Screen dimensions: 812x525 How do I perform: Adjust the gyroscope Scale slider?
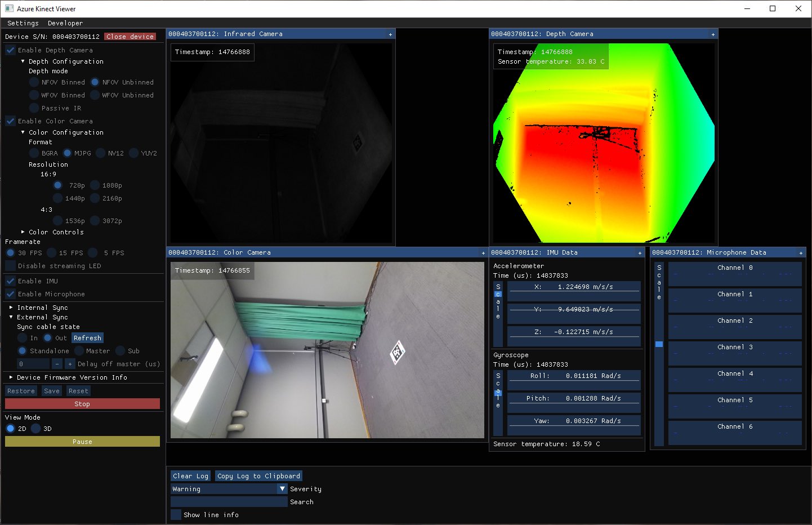pos(498,403)
